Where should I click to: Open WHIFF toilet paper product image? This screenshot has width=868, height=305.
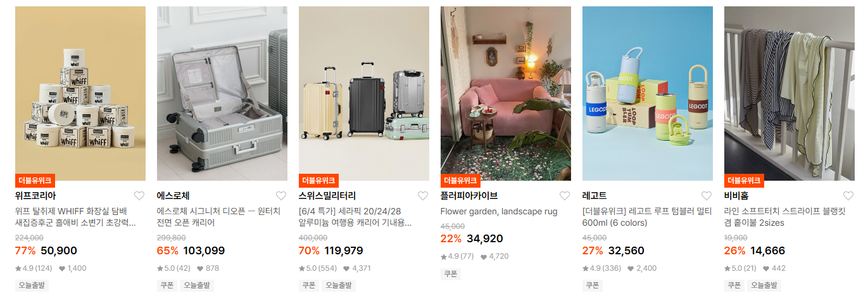[x=80, y=93]
